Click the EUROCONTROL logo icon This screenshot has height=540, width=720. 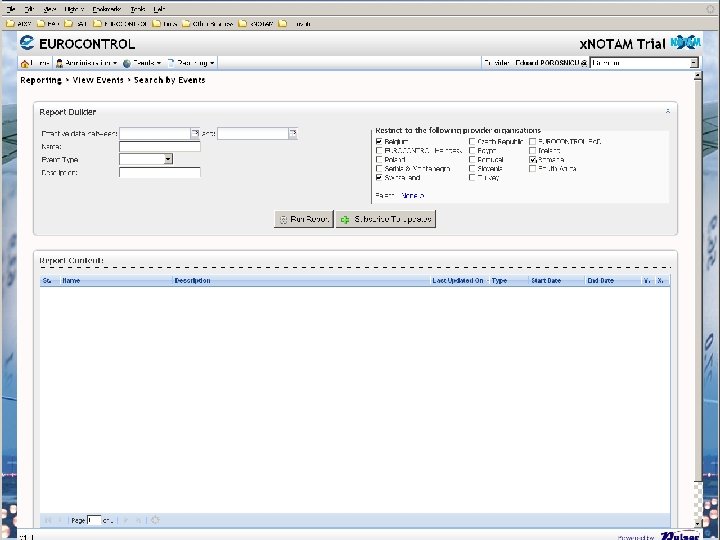tap(27, 43)
